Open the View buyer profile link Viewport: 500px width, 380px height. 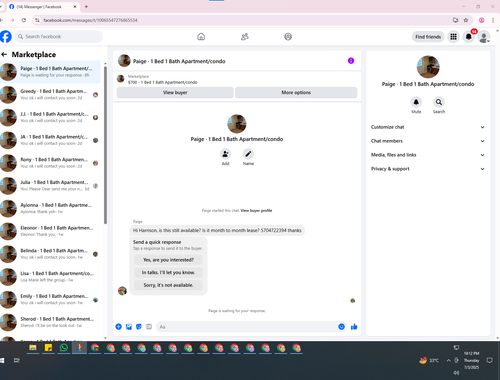pyautogui.click(x=256, y=210)
